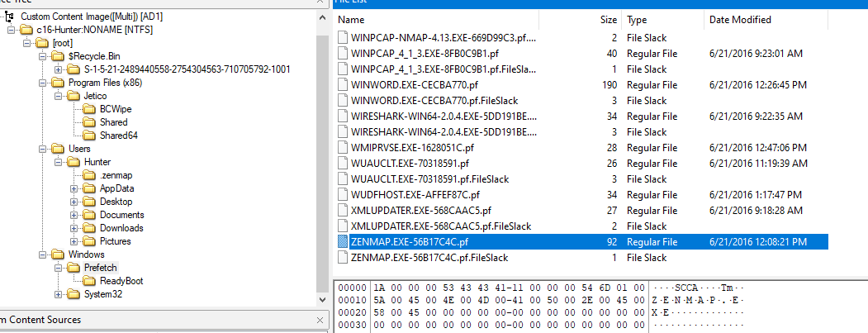Expand the Desktop folder
Image resolution: width=868 pixels, height=333 pixels.
pyautogui.click(x=74, y=202)
